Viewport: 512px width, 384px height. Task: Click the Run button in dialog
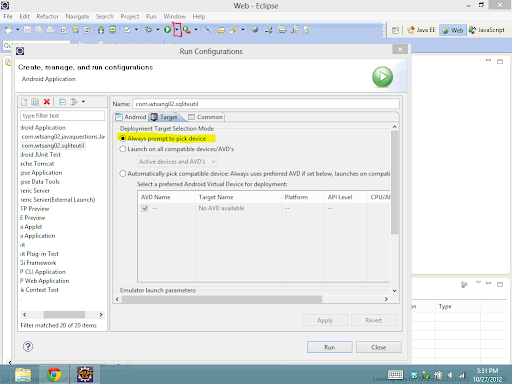(x=330, y=347)
